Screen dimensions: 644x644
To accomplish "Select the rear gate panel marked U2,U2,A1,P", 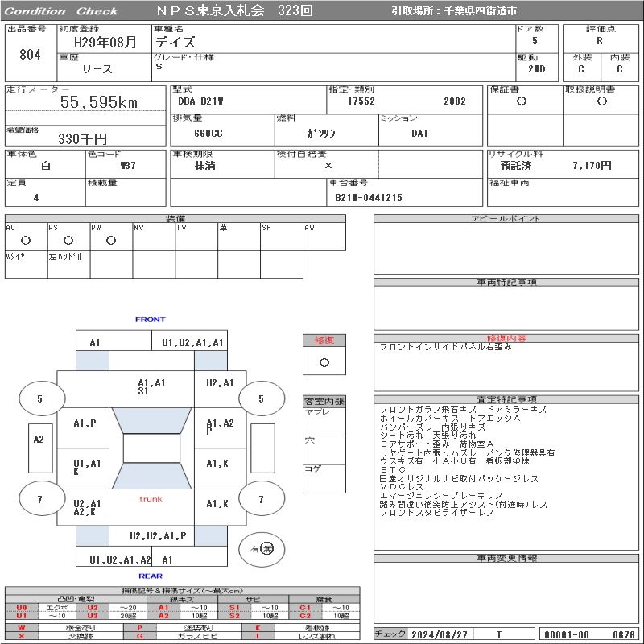I will [158, 535].
